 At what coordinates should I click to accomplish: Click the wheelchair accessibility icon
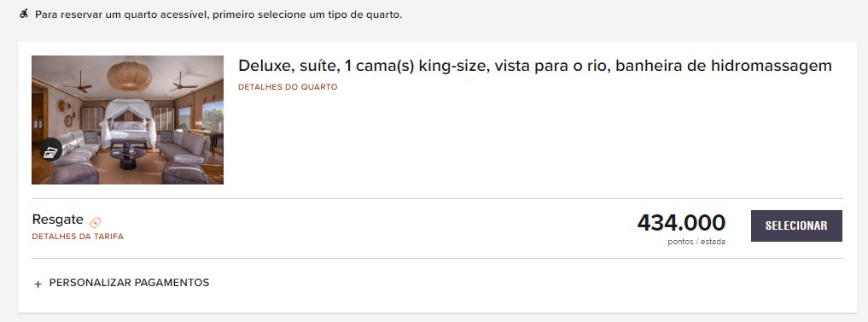pos(24,14)
